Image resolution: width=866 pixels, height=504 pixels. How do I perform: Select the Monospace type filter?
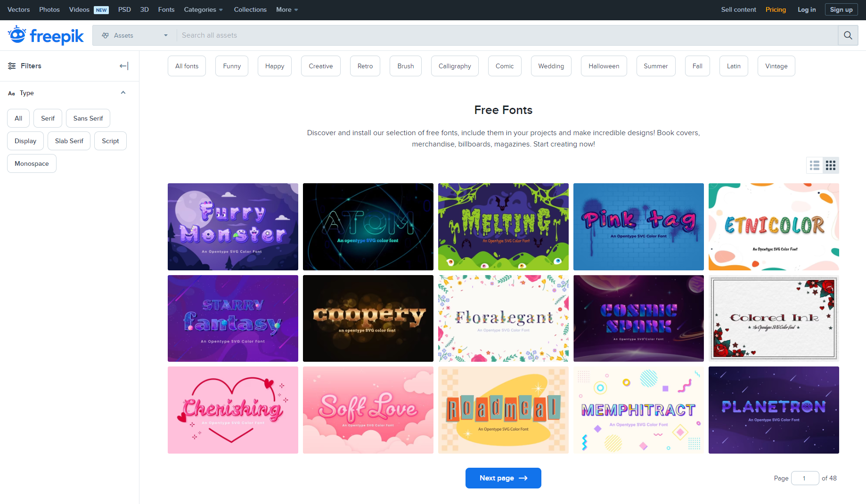point(32,163)
